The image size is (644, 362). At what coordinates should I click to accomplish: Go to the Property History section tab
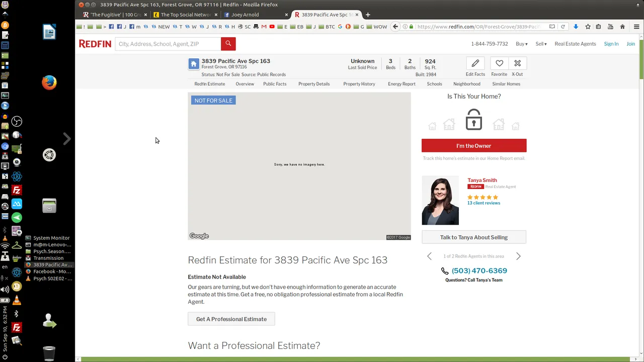click(x=359, y=84)
